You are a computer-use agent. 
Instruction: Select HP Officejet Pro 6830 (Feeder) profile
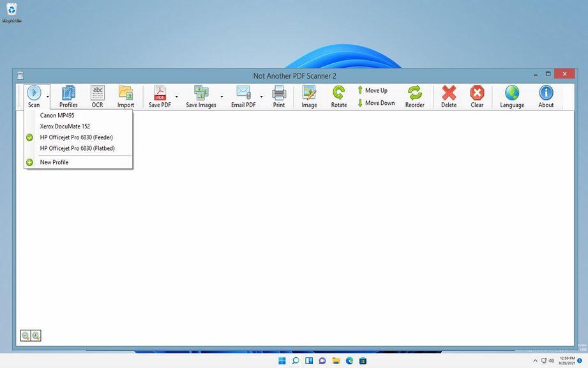[76, 137]
